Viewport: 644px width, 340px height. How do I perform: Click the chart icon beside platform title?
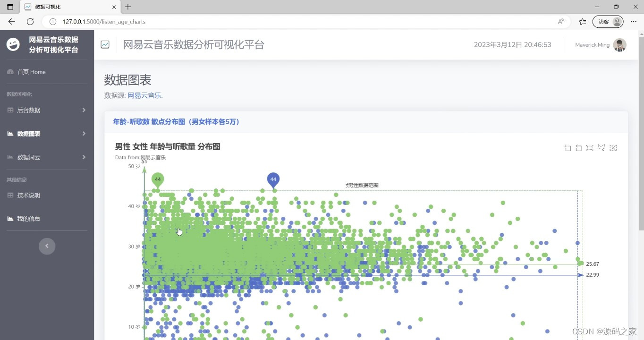[105, 45]
